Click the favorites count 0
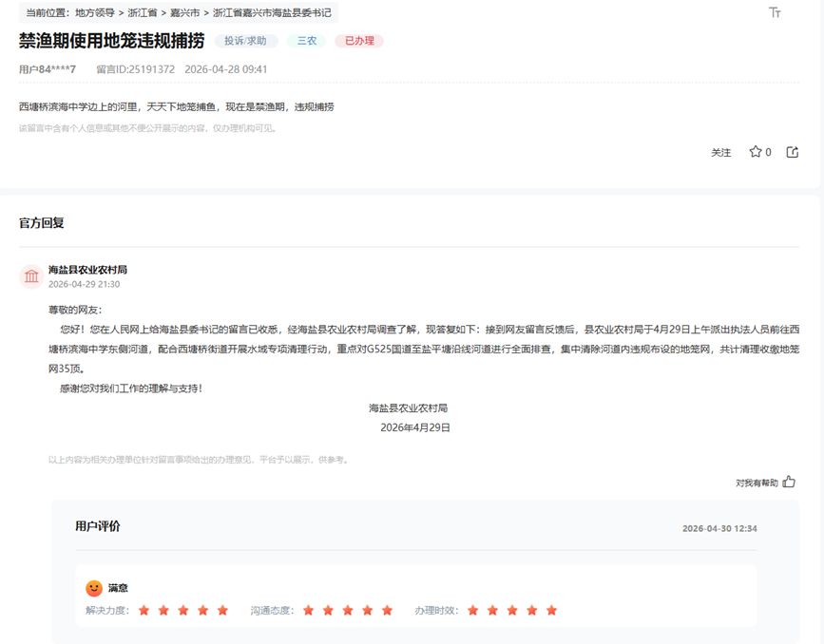 coord(768,152)
